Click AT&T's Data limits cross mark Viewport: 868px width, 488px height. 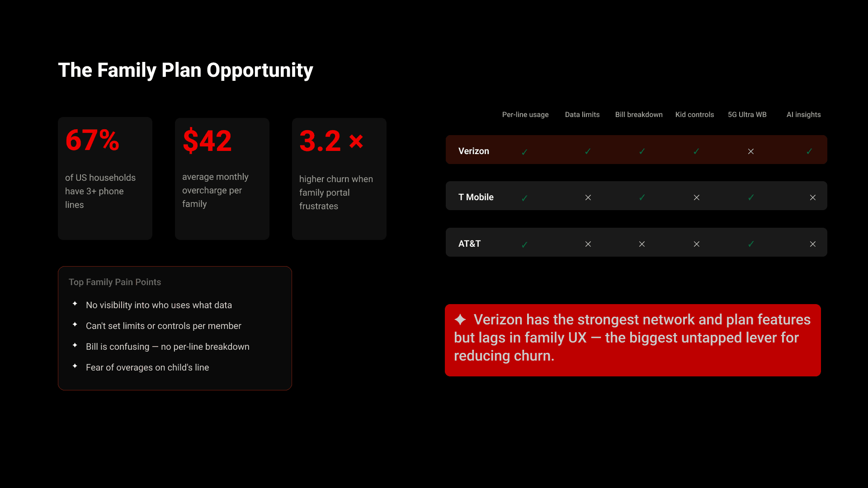[x=588, y=244]
